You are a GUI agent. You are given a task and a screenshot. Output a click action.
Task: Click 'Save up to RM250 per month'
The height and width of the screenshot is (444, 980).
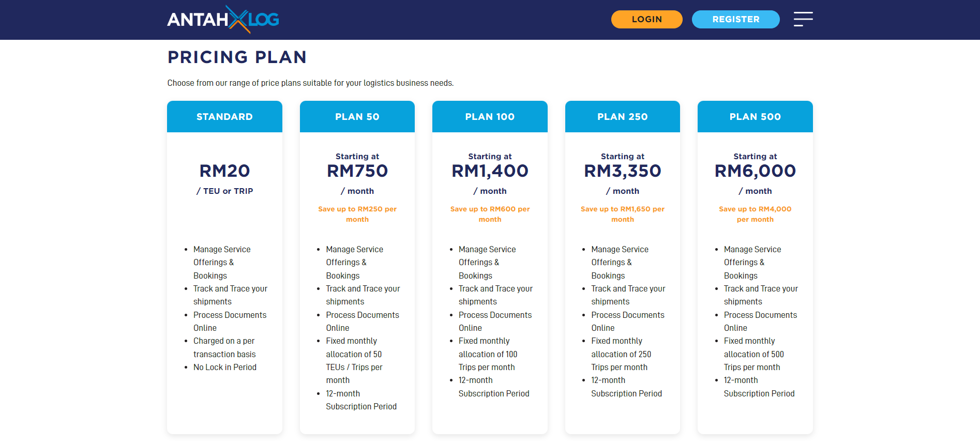pyautogui.click(x=357, y=214)
